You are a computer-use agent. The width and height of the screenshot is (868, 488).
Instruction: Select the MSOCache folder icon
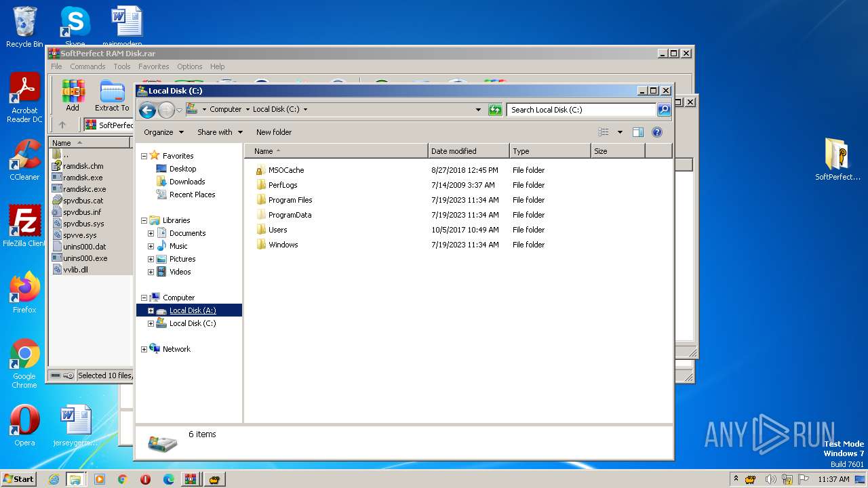(261, 170)
